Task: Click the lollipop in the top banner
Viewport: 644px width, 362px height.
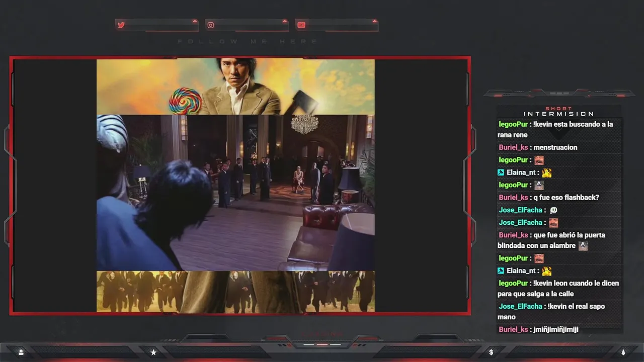Action: click(185, 100)
